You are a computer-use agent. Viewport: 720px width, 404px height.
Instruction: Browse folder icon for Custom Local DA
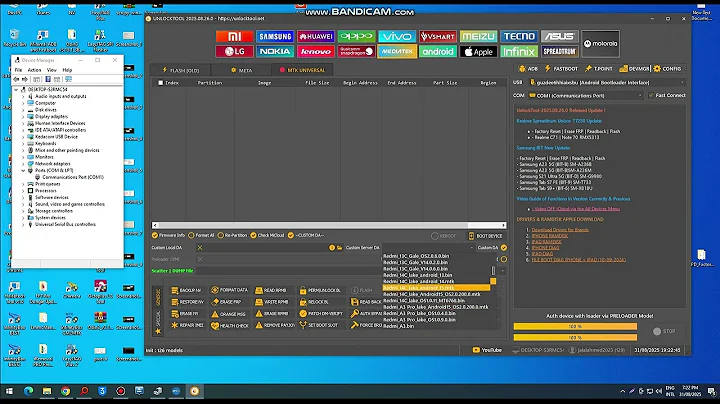[339, 247]
